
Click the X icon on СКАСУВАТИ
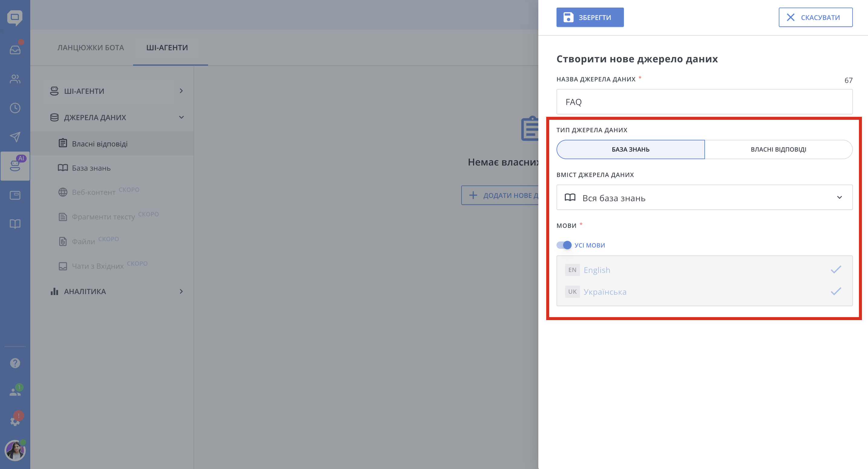coord(791,17)
